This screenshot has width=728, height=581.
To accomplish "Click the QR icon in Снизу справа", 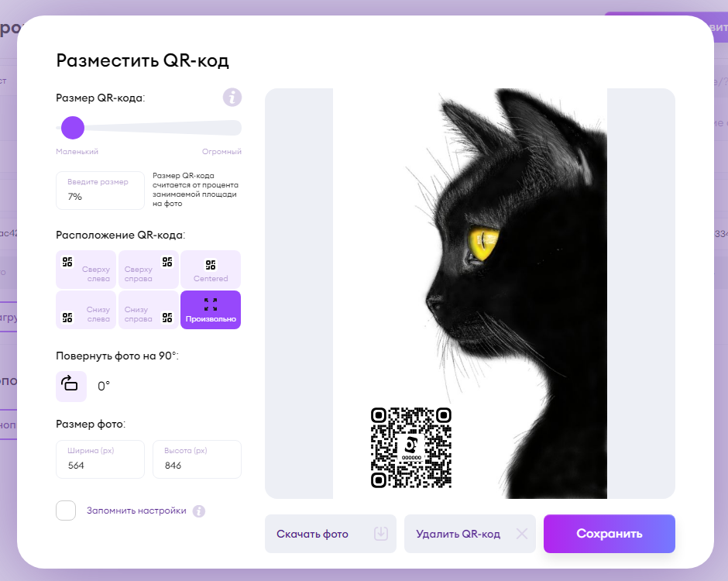I will (167, 318).
